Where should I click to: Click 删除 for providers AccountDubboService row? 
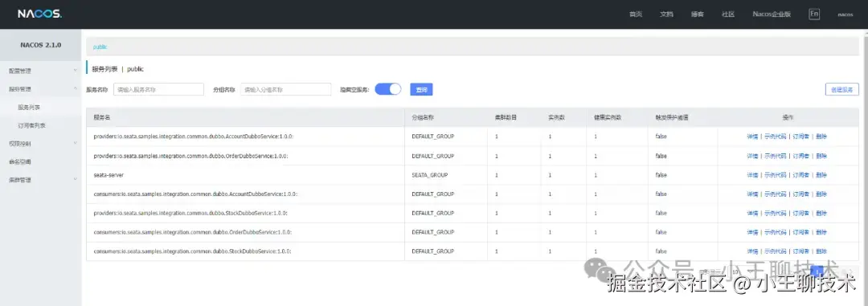pyautogui.click(x=821, y=137)
